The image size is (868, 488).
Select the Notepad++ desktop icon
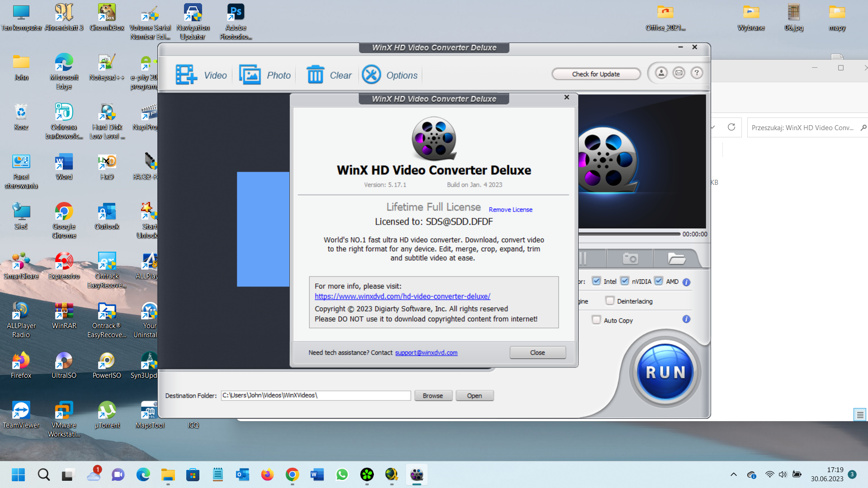107,67
